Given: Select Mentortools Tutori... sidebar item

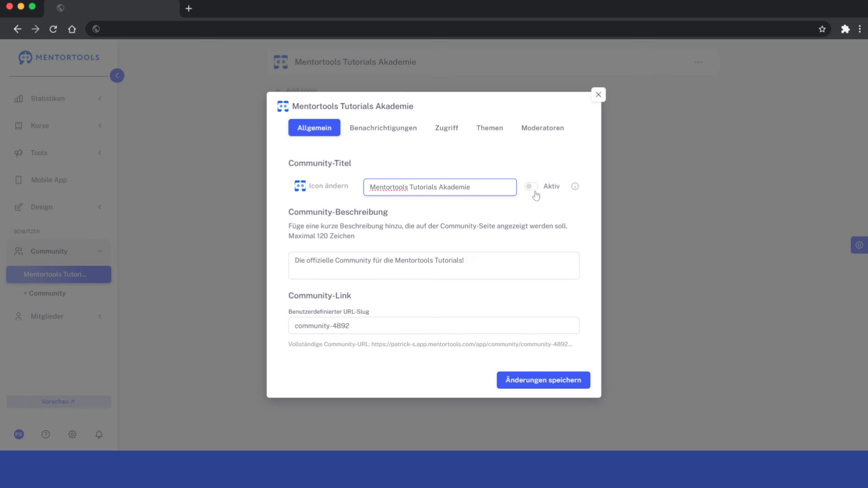Looking at the screenshot, I should tap(59, 274).
